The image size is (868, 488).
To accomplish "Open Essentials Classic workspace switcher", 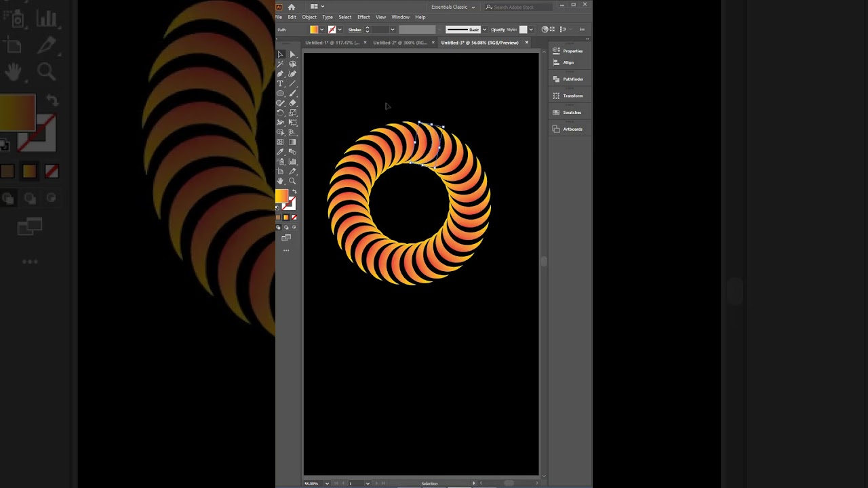I will [453, 7].
